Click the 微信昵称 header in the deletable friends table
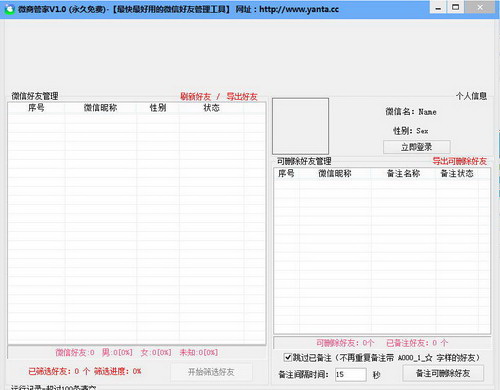 click(x=335, y=173)
